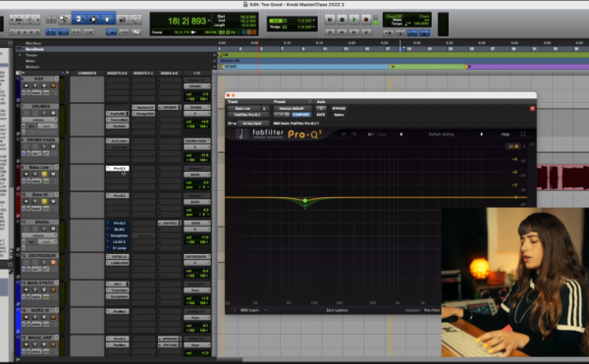Toggle mute on the MAGIC ARP track
This screenshot has width=589, height=364.
(53, 344)
